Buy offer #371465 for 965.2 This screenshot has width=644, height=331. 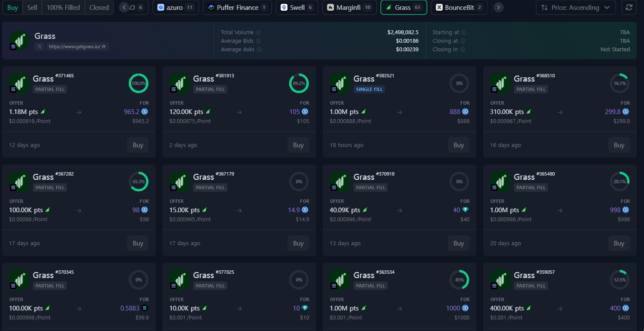pyautogui.click(x=138, y=145)
